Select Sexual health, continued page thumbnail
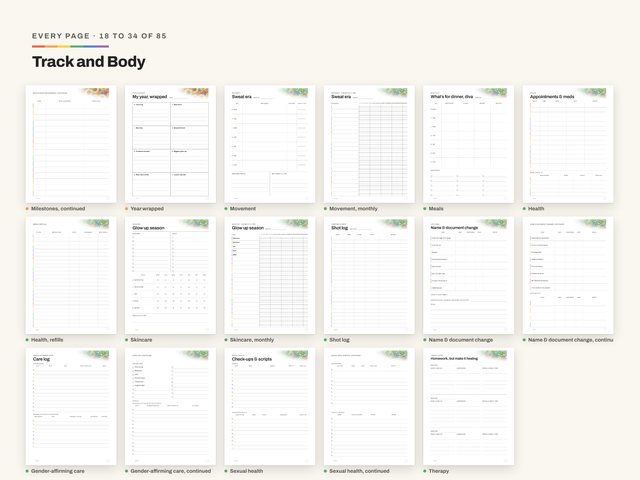Viewport: 640px width, 480px height. coord(369,407)
